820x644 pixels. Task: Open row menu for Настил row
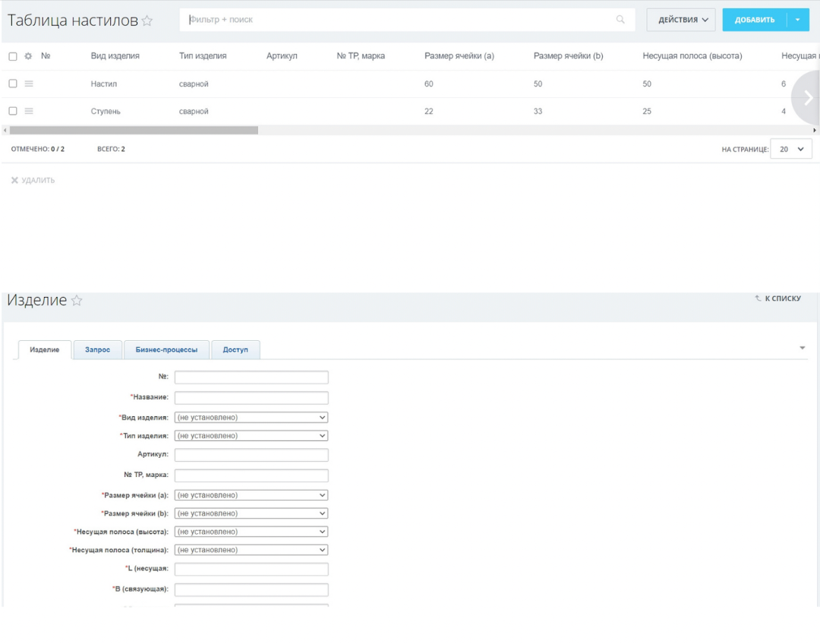(x=29, y=84)
